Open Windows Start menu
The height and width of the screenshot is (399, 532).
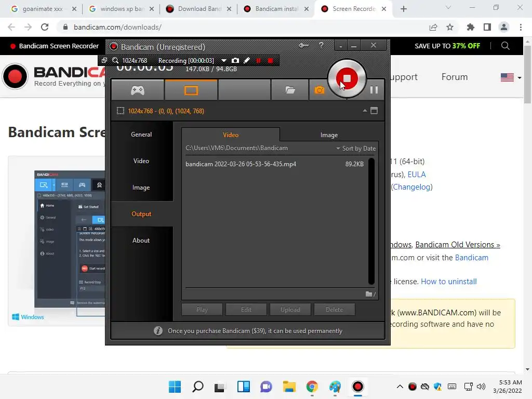(175, 387)
